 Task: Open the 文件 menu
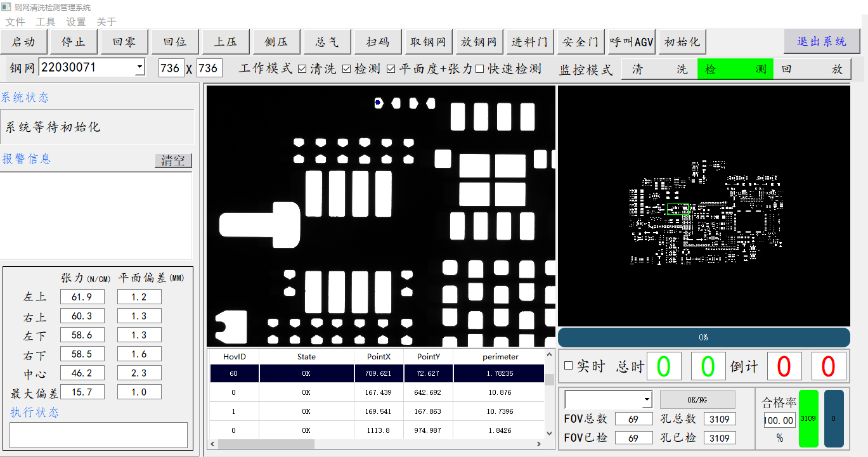click(x=15, y=22)
